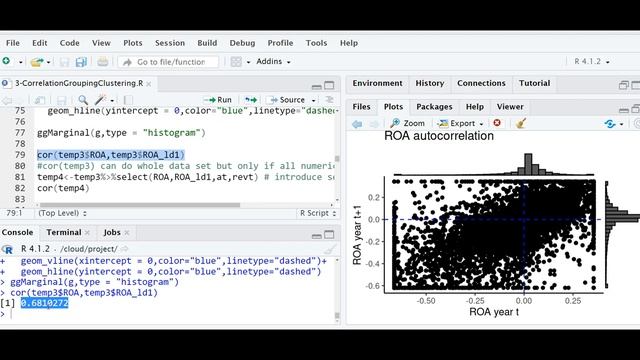The width and height of the screenshot is (640, 360).
Task: Click the document outline icon beside Source
Action: click(329, 100)
